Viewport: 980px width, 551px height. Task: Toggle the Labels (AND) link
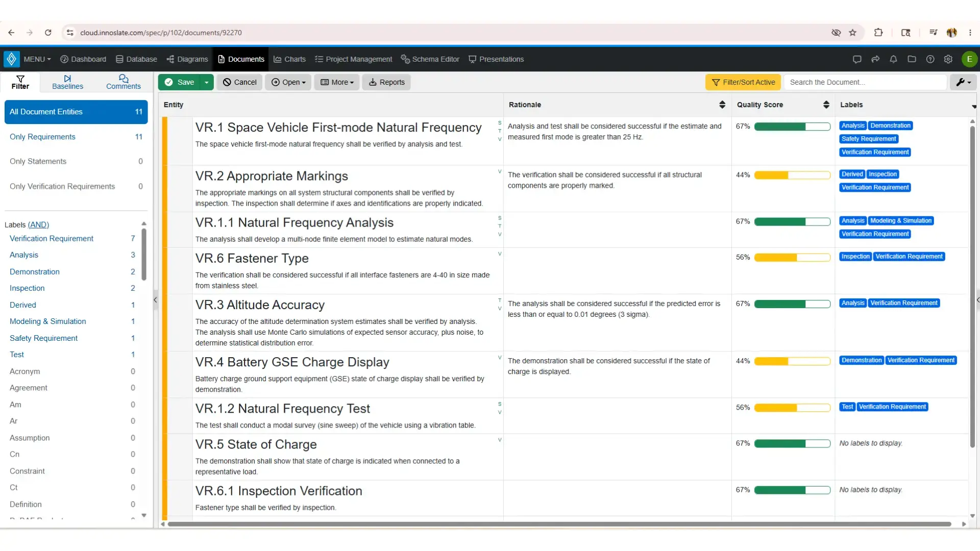(x=38, y=224)
